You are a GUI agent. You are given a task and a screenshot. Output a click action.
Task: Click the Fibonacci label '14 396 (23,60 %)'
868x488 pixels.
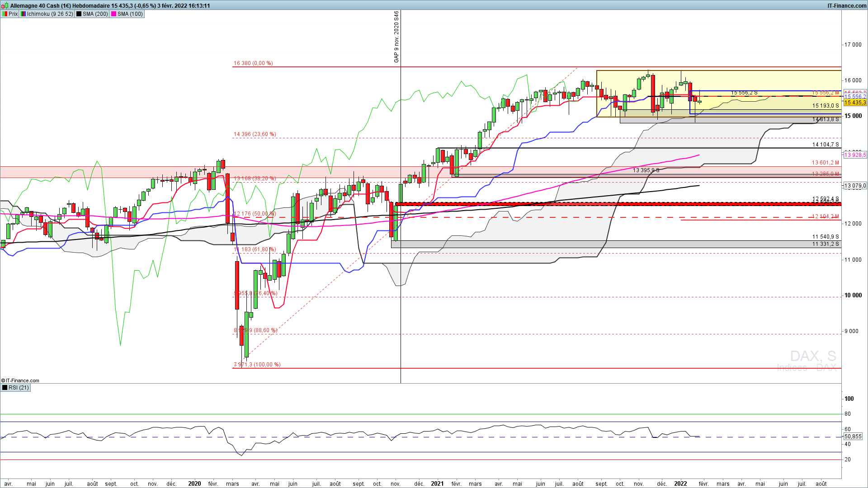(255, 134)
